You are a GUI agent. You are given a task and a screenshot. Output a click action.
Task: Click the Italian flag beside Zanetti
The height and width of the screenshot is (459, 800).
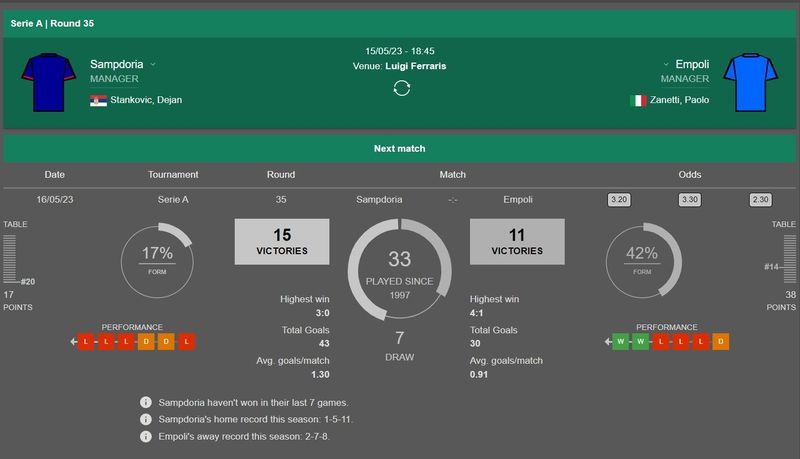pos(638,100)
